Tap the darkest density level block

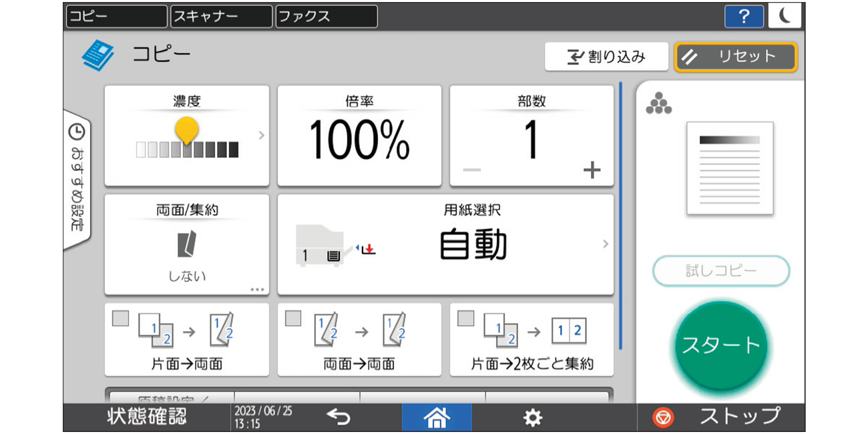233,150
